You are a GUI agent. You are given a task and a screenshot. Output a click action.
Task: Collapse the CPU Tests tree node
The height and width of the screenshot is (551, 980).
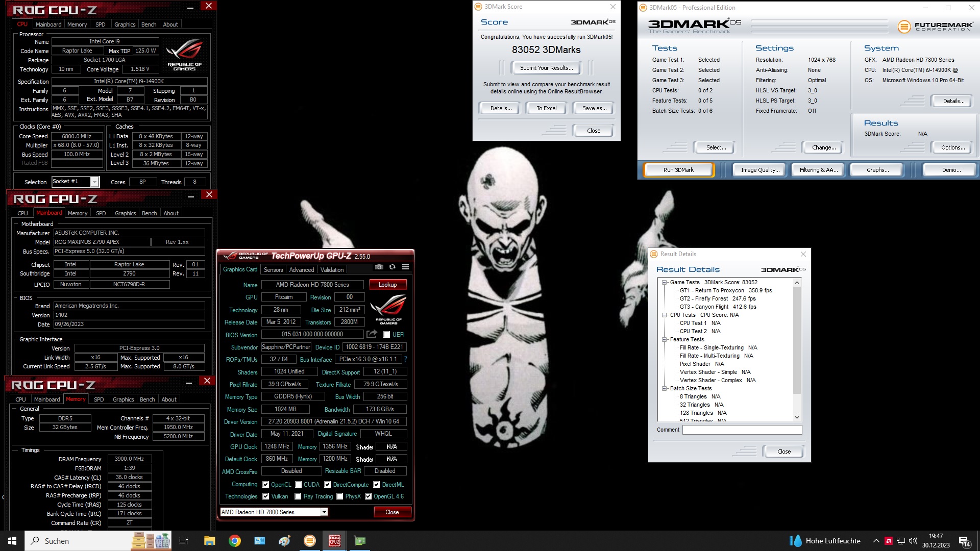pyautogui.click(x=665, y=315)
